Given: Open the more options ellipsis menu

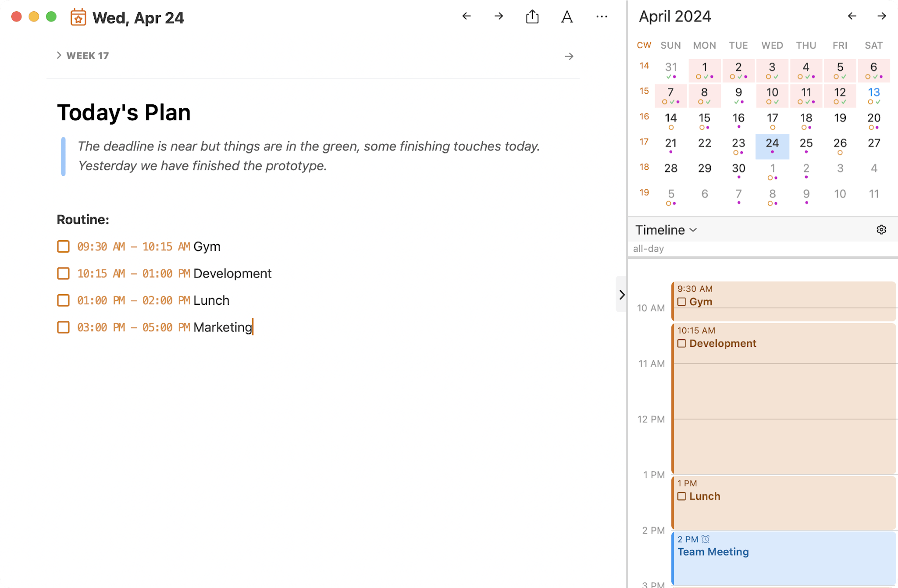Looking at the screenshot, I should click(602, 17).
